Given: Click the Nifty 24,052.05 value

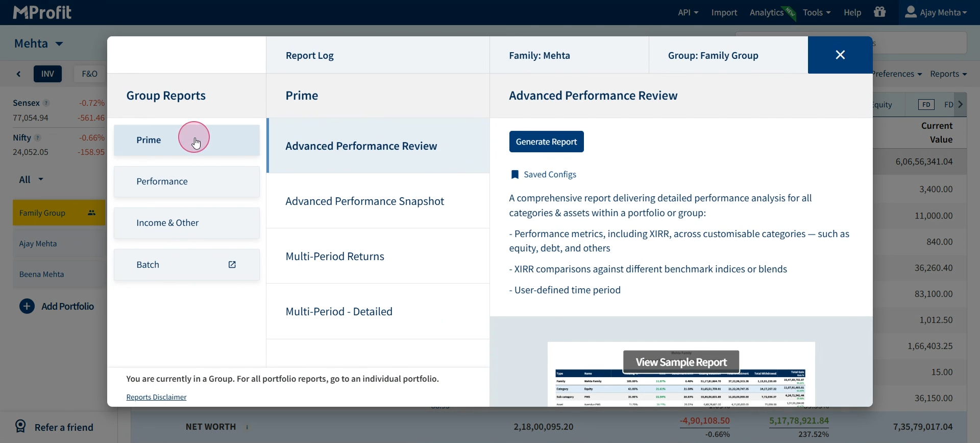Looking at the screenshot, I should click(x=31, y=152).
